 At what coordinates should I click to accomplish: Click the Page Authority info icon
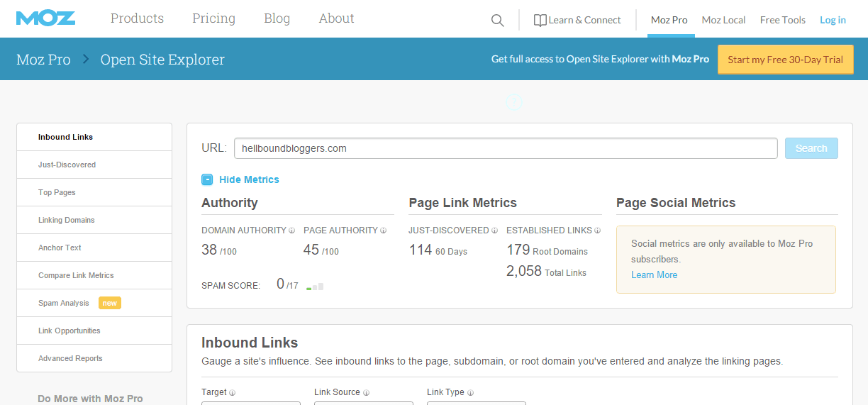tap(383, 231)
